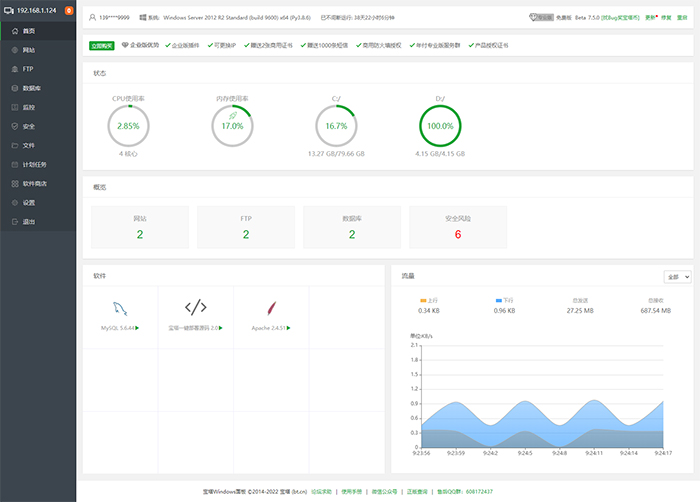Click the green 立即购买 buy button
The height and width of the screenshot is (502, 700).
point(101,45)
